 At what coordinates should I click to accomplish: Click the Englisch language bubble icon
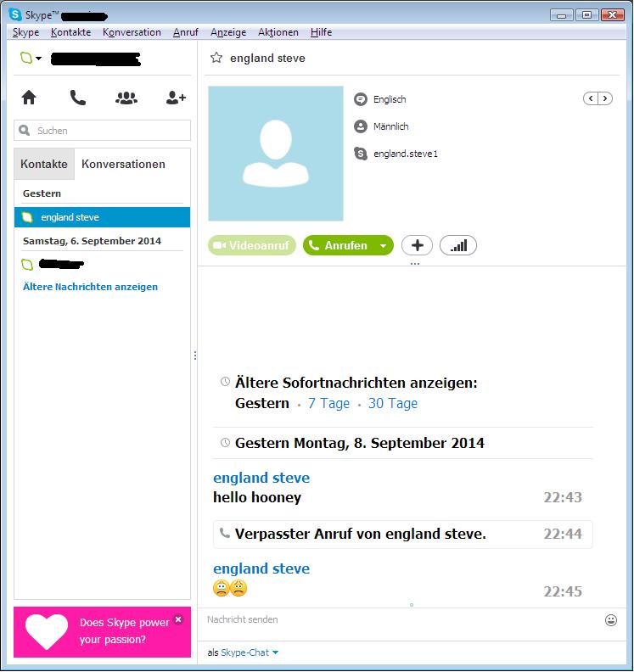pos(361,99)
